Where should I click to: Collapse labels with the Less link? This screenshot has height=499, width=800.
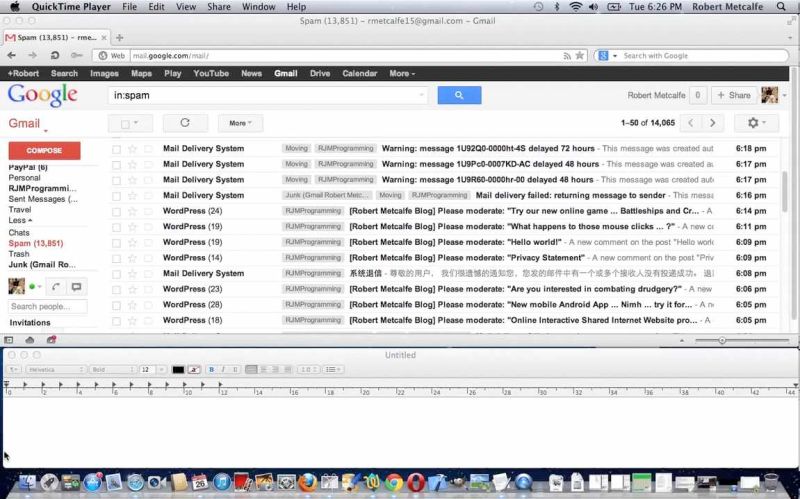(x=20, y=220)
